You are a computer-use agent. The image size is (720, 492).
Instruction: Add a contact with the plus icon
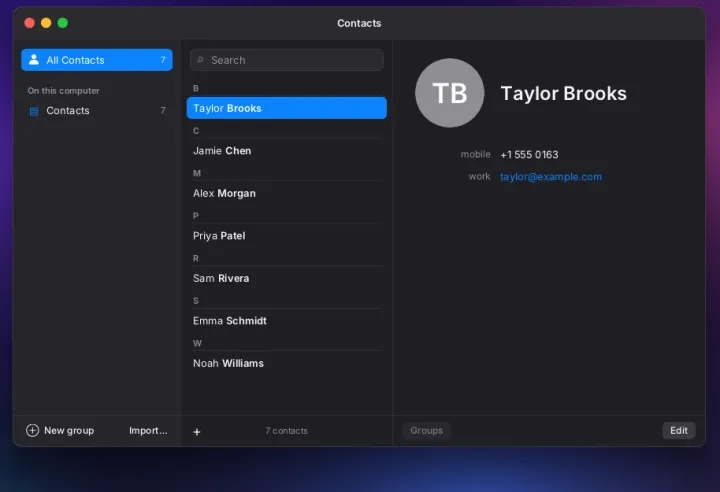coord(197,432)
